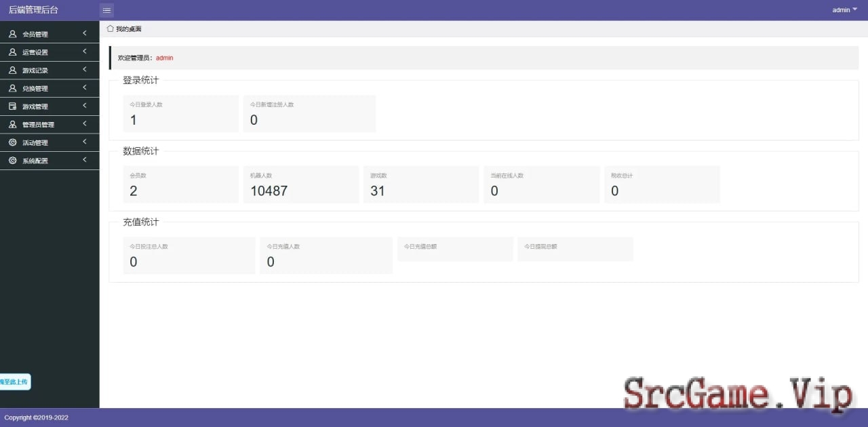Expand the 会员管理 chevron
This screenshot has width=868, height=427.
pos(85,33)
